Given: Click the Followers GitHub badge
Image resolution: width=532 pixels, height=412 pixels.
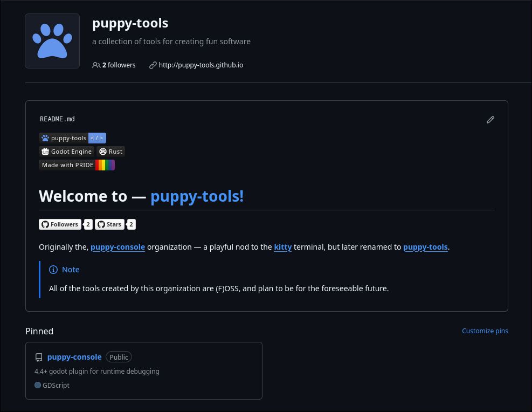Looking at the screenshot, I should pyautogui.click(x=60, y=224).
